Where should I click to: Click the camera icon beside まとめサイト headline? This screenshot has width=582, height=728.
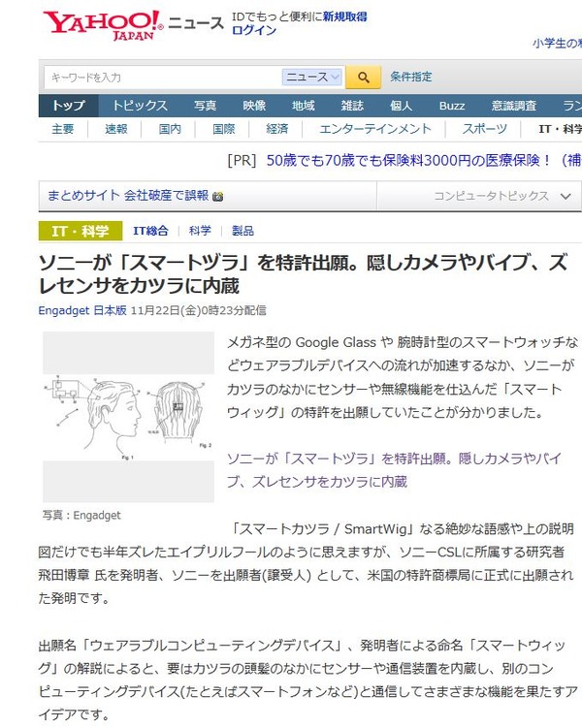click(x=217, y=197)
